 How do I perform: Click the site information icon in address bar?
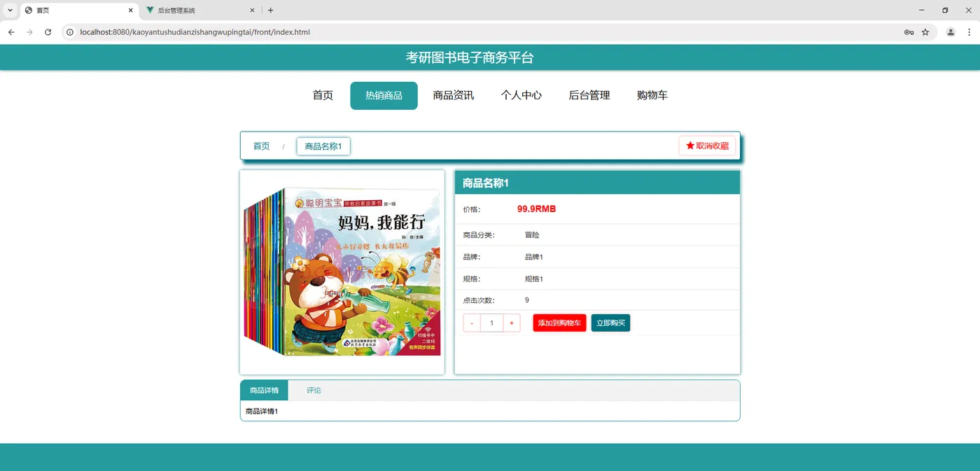pos(70,32)
